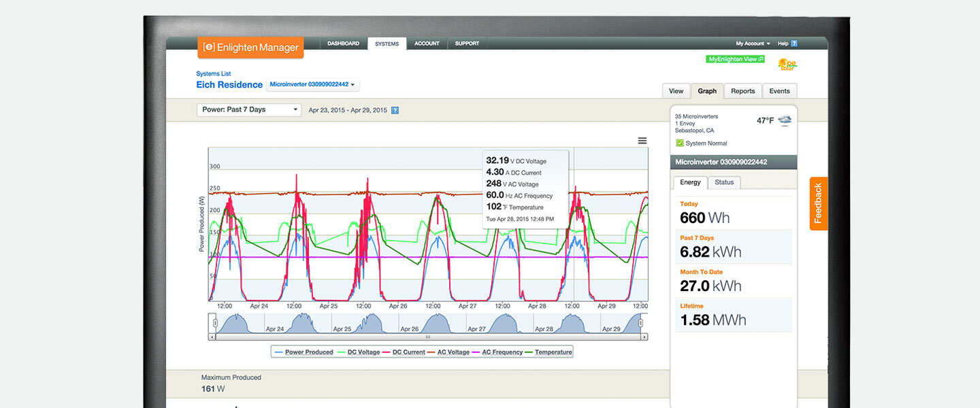Screen dimensions: 980x408
Task: Click navigator scrollbar left arrow
Action: [x=212, y=337]
